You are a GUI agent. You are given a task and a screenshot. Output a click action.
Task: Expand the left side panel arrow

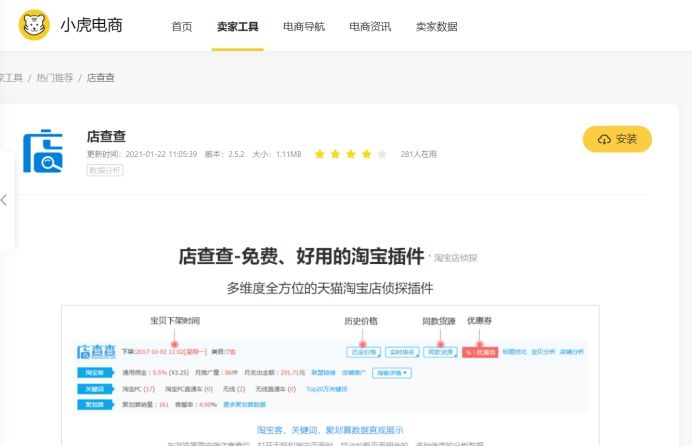click(4, 200)
